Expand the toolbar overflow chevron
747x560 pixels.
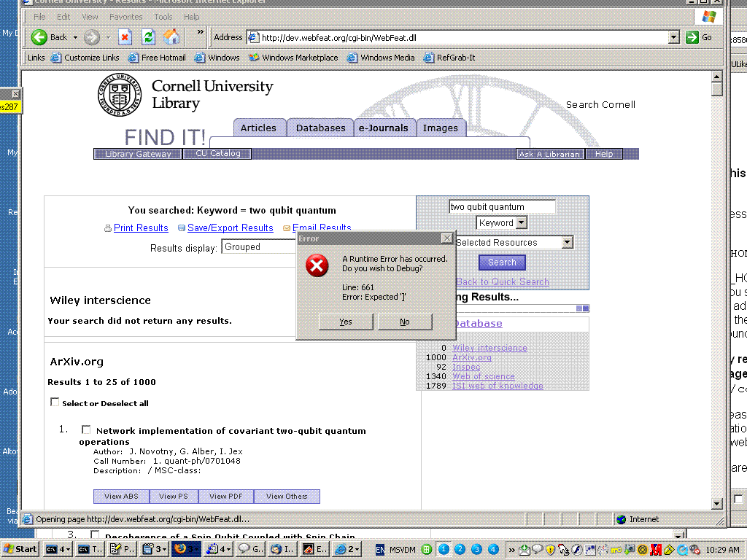click(200, 32)
